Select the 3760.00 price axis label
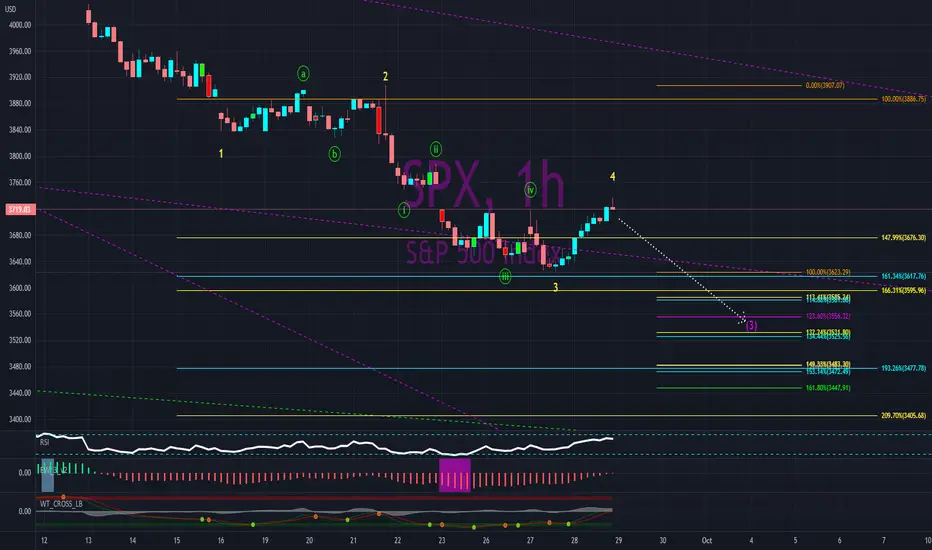932x550 pixels. click(x=20, y=183)
